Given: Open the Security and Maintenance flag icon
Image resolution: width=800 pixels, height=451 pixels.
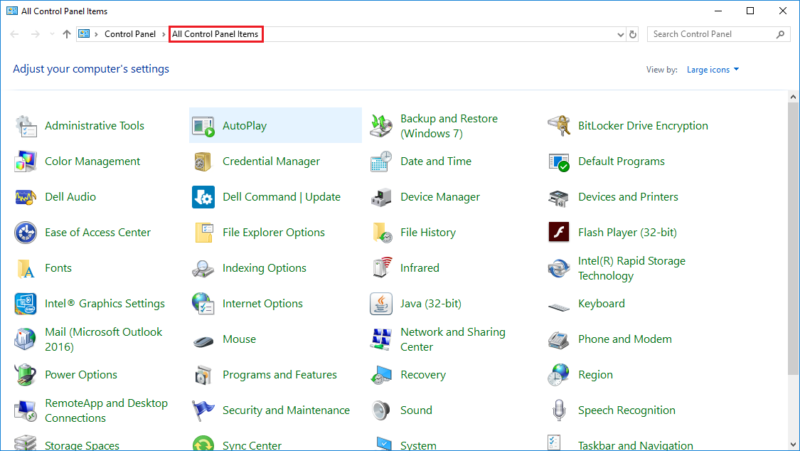Looking at the screenshot, I should (x=203, y=411).
